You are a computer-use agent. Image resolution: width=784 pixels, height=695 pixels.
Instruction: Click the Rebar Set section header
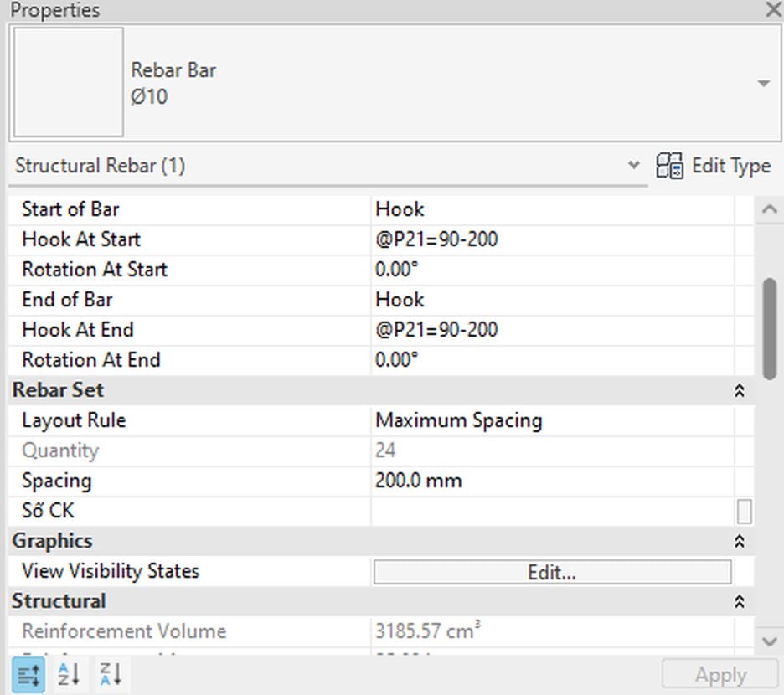tap(58, 390)
